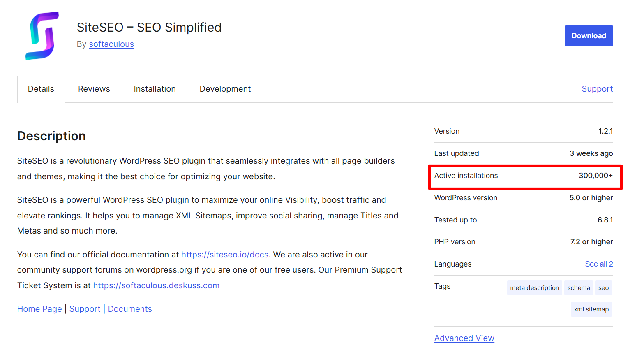Click the PHP version label
644x343 pixels.
455,242
